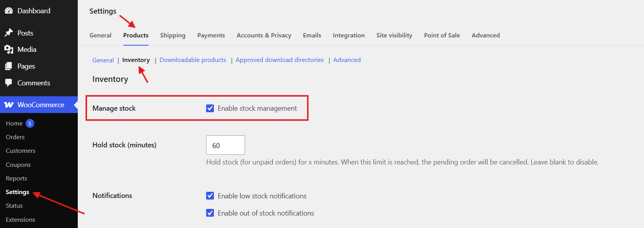Screen dimensions: 644x228
Task: Open the Advanced products subsection link
Action: click(x=347, y=60)
